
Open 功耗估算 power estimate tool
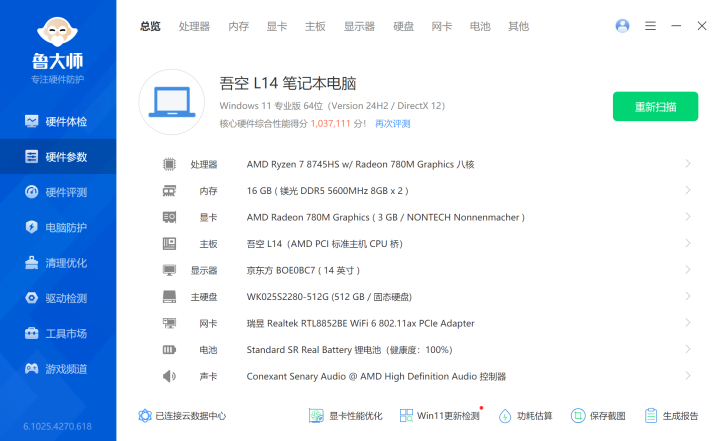[525, 416]
